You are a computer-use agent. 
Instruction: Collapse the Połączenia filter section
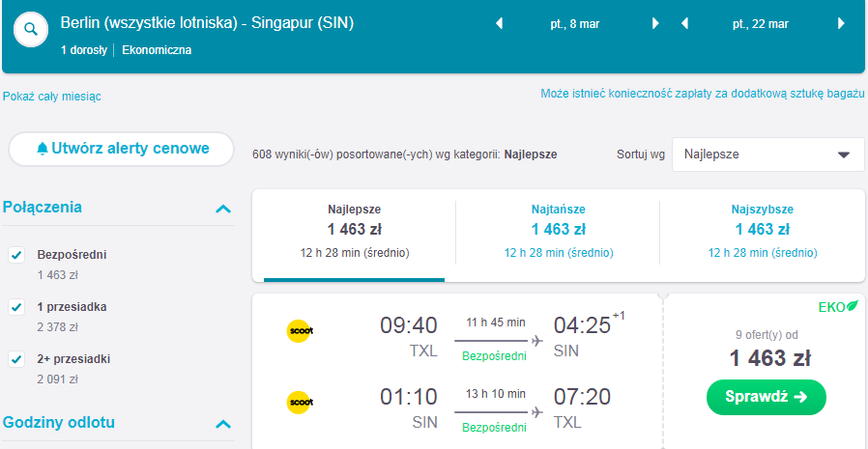click(x=223, y=209)
